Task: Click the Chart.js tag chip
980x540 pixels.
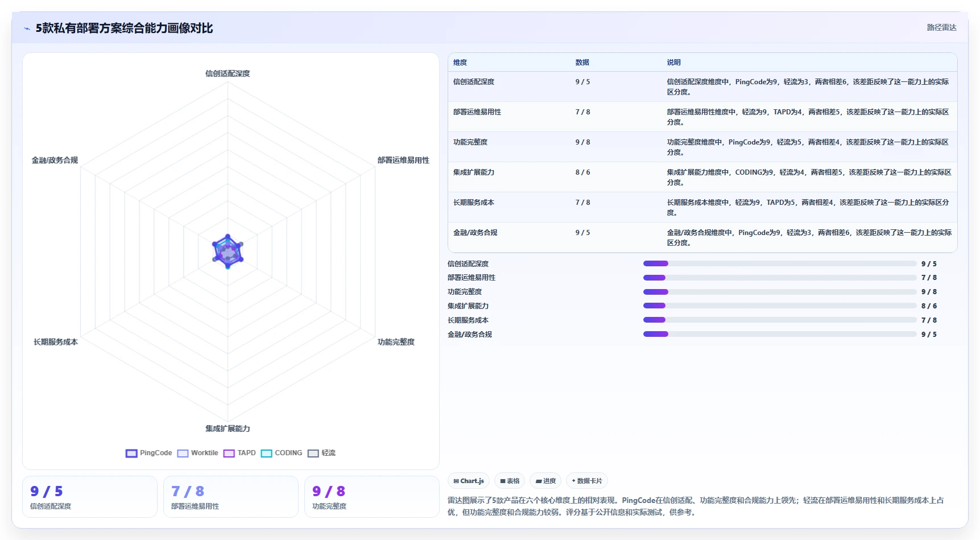Action: pos(469,481)
